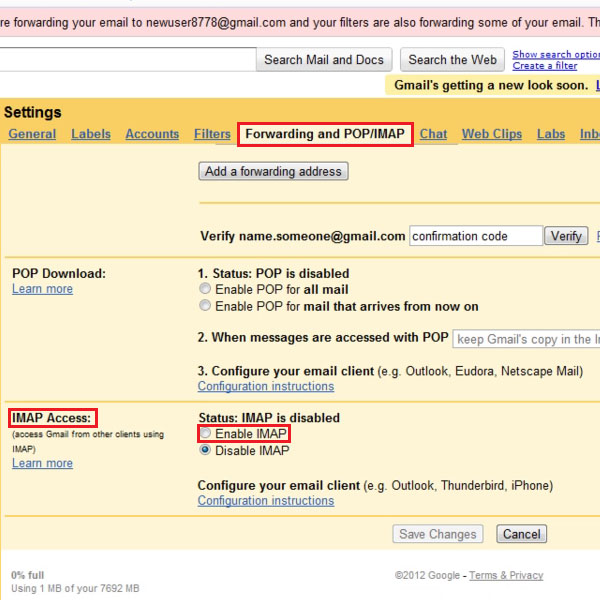
Task: Go to the Web Clips tab
Action: click(492, 134)
